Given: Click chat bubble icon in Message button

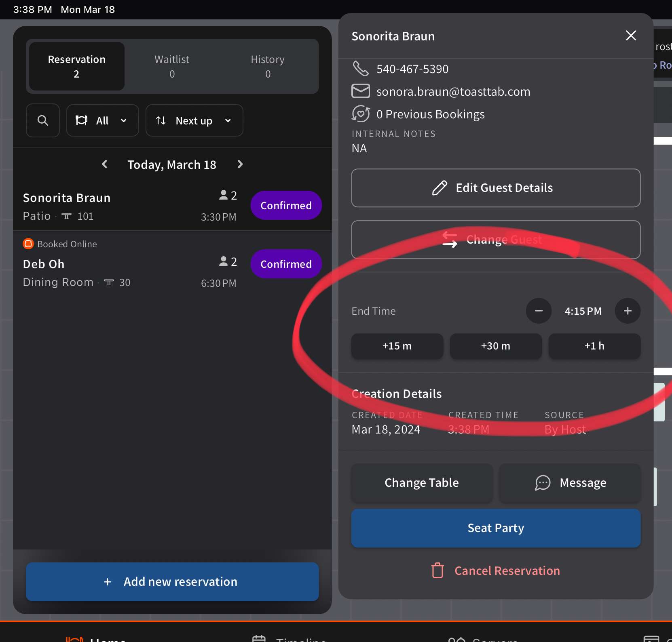Looking at the screenshot, I should (x=543, y=483).
